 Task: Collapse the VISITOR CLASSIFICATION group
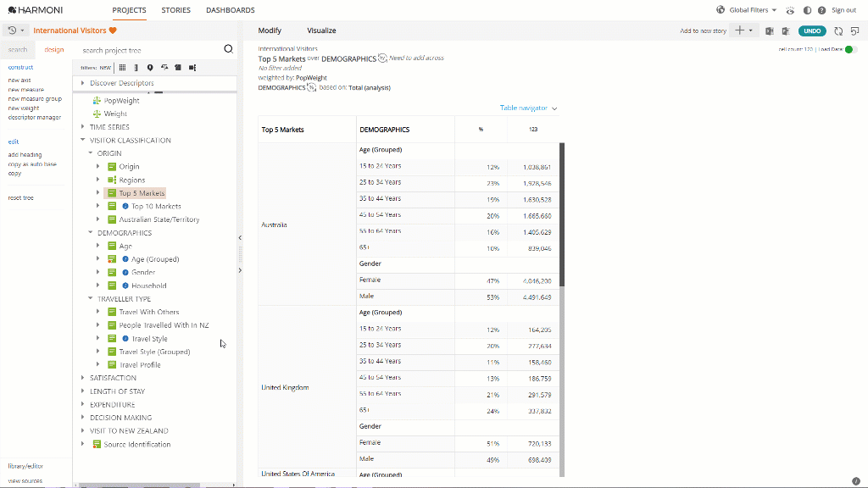pyautogui.click(x=82, y=140)
